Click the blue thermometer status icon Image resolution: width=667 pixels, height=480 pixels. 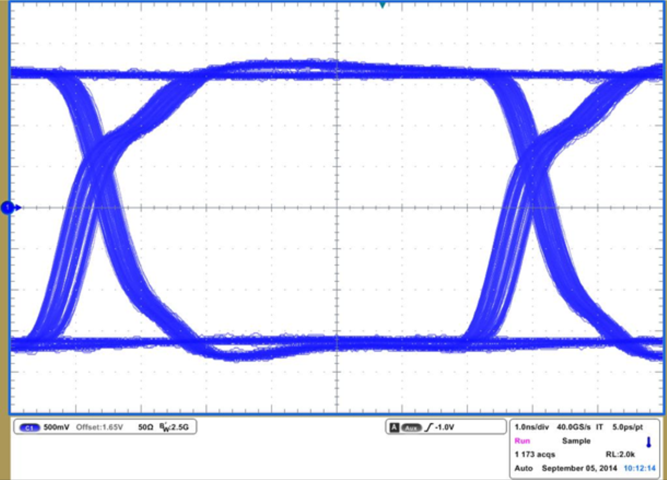tap(649, 442)
